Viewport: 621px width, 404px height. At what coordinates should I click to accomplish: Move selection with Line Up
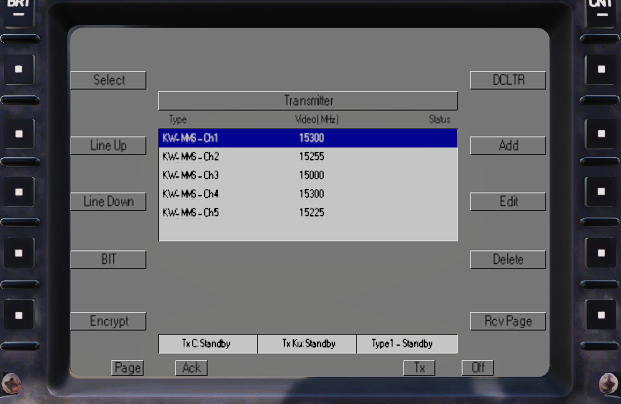tap(108, 145)
